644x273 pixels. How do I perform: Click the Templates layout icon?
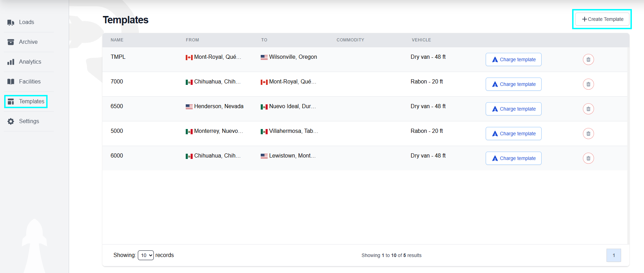(11, 102)
